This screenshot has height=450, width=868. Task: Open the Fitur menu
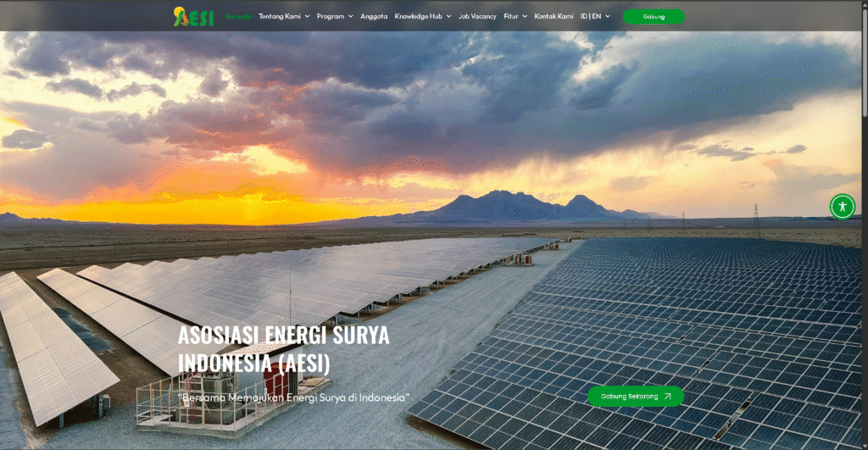tap(511, 17)
